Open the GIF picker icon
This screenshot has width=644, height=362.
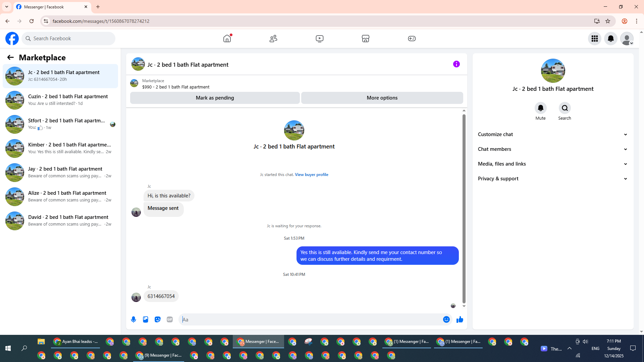[x=170, y=319]
